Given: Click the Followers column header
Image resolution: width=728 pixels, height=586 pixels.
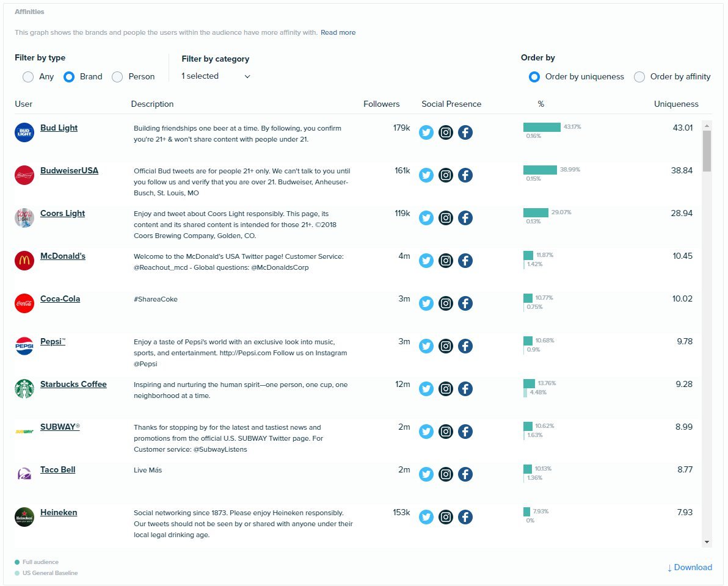Looking at the screenshot, I should (381, 104).
